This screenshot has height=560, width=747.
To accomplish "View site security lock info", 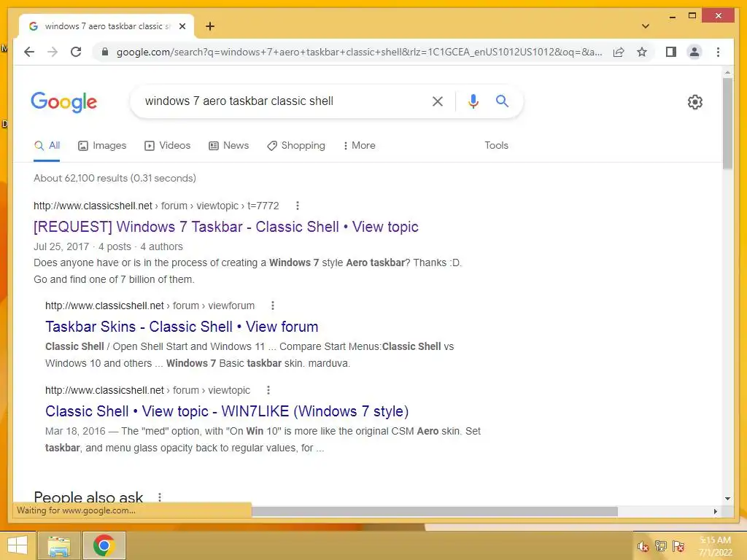I will tap(105, 52).
